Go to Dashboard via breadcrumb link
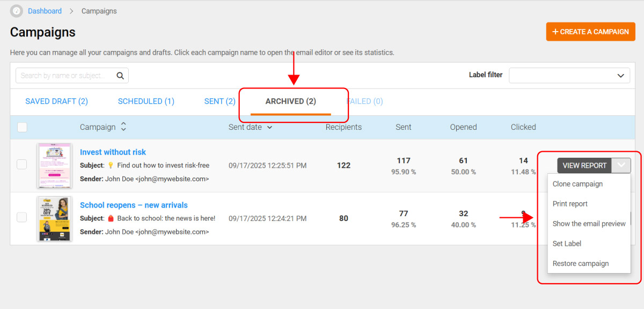644x309 pixels. coord(45,11)
